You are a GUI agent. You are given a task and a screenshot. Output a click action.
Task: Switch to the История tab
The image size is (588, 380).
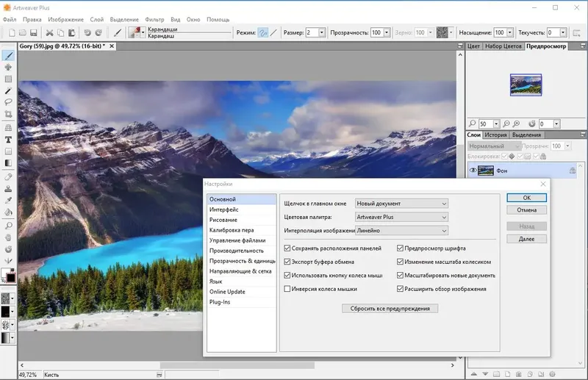[x=495, y=135]
